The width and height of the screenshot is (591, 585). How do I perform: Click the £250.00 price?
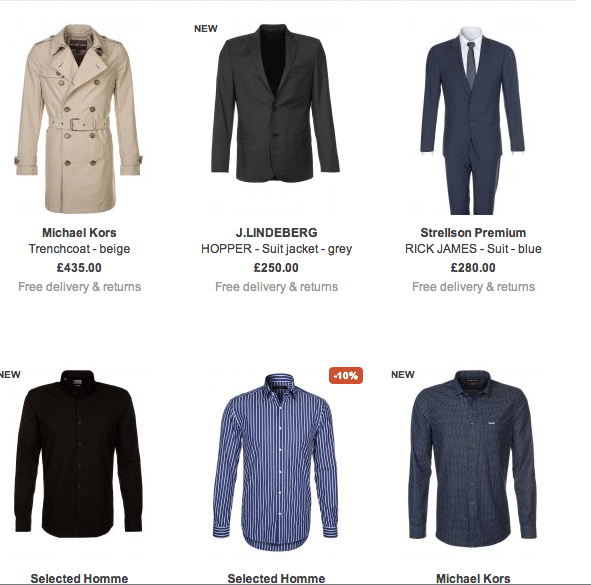pos(276,268)
